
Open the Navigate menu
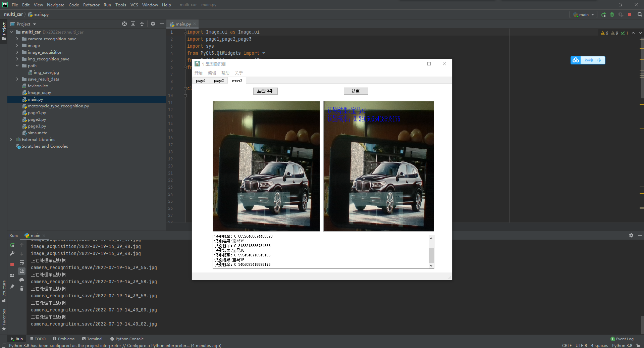click(x=55, y=5)
